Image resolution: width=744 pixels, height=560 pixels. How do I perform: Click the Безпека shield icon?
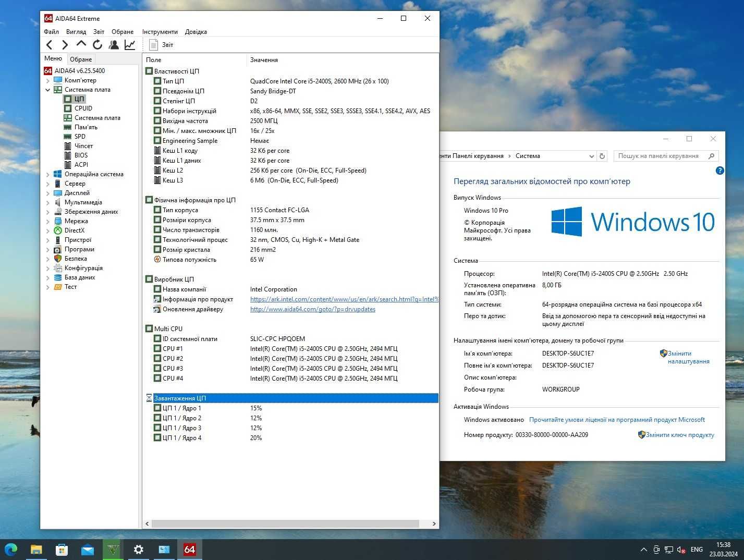tap(58, 259)
